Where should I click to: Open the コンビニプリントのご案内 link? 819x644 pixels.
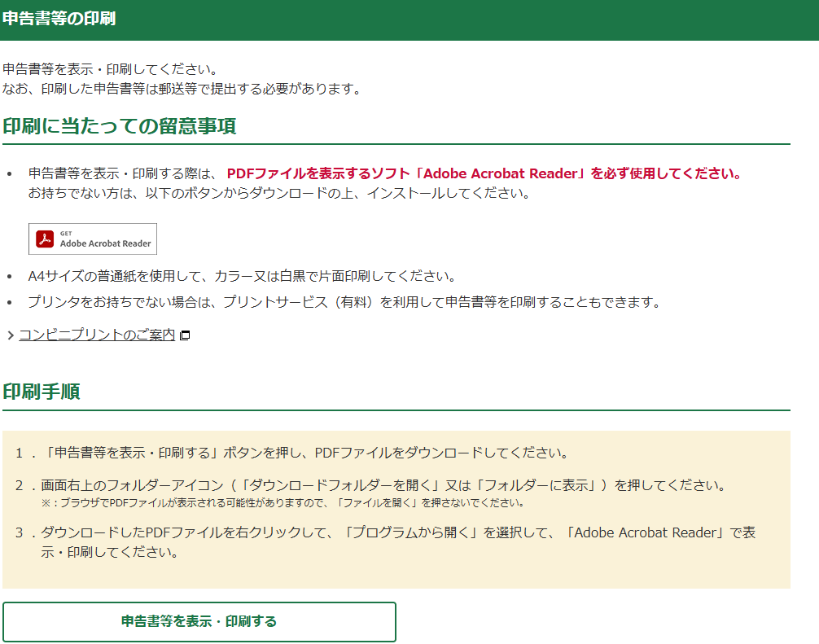click(97, 335)
